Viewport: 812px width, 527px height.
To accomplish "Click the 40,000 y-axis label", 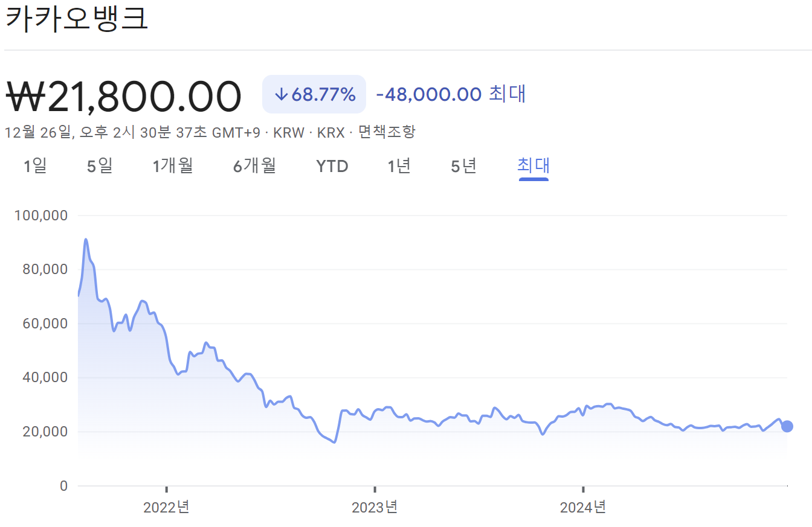I will (x=45, y=378).
